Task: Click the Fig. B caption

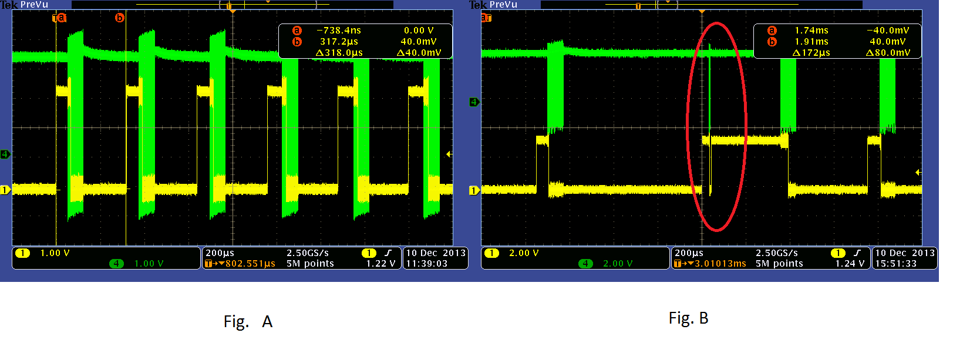Action: (x=688, y=318)
